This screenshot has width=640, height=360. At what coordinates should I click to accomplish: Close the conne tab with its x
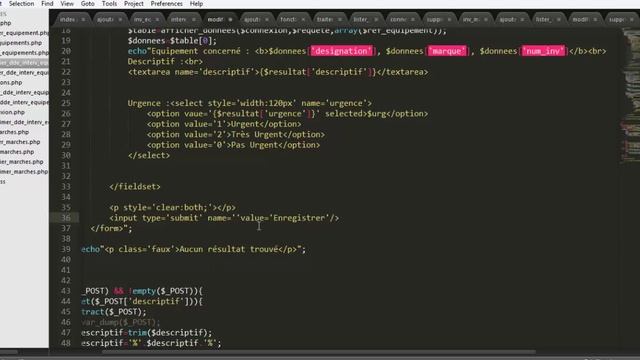click(413, 20)
